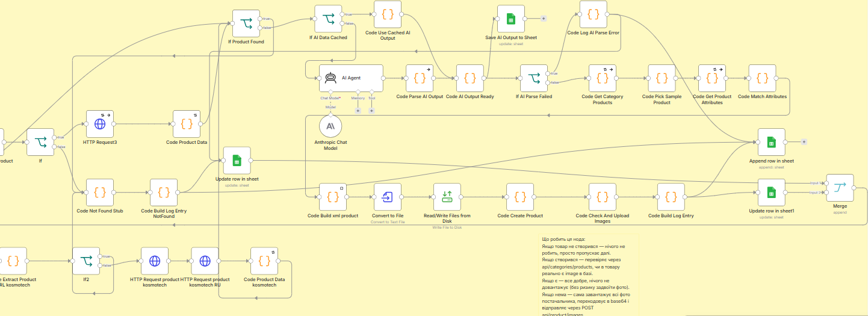Select the Convert to File node
The height and width of the screenshot is (316, 868).
click(x=388, y=197)
